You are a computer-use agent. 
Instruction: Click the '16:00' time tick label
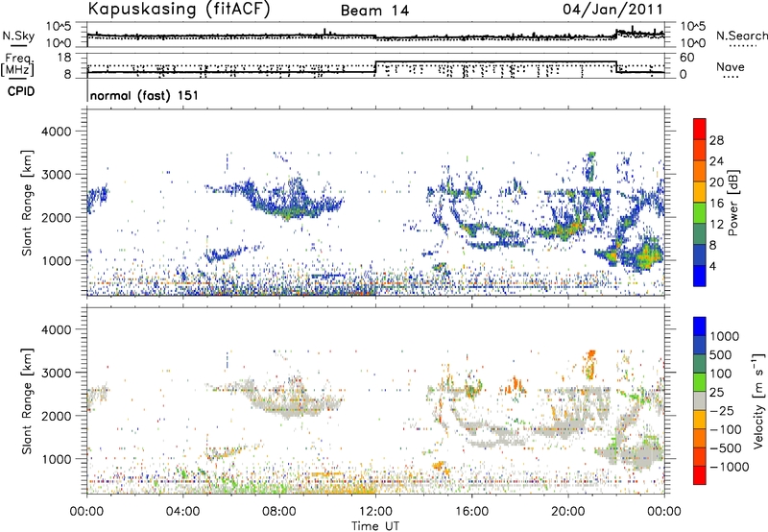tap(471, 512)
